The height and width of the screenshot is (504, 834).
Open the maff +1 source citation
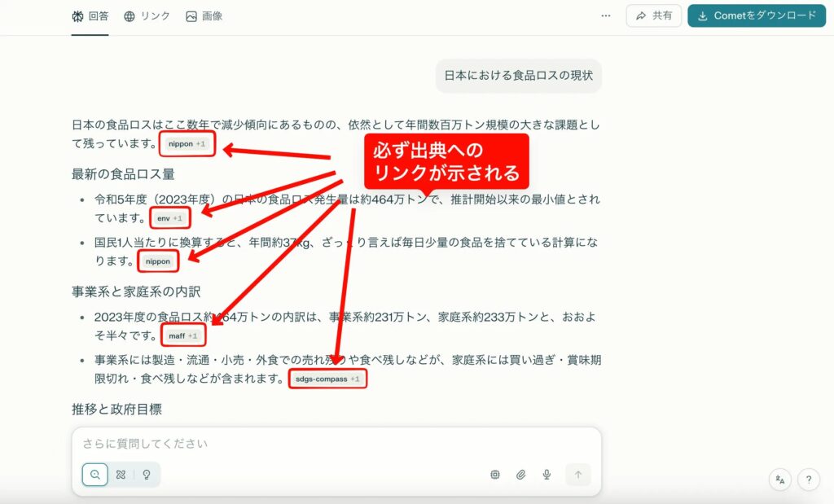pos(182,335)
